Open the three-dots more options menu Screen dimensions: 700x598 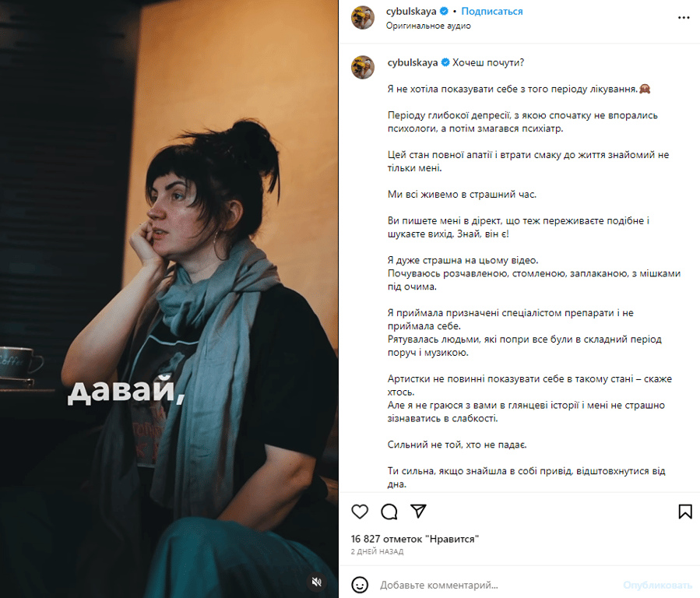(684, 18)
